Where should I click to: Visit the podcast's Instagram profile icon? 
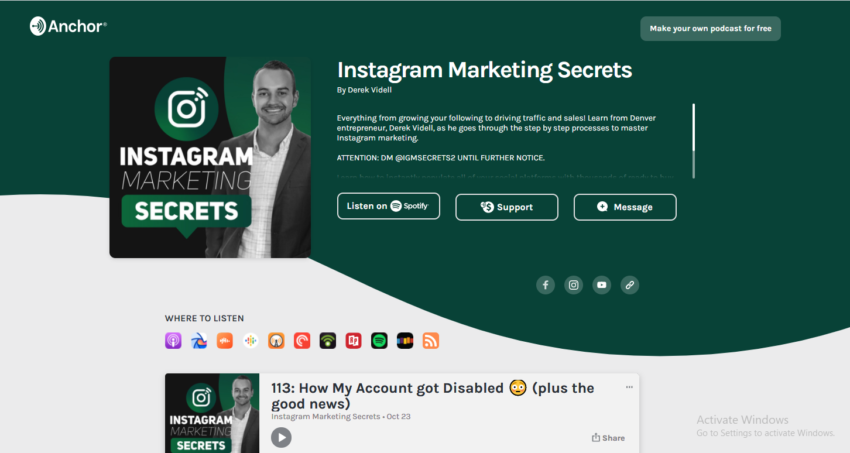pos(574,285)
